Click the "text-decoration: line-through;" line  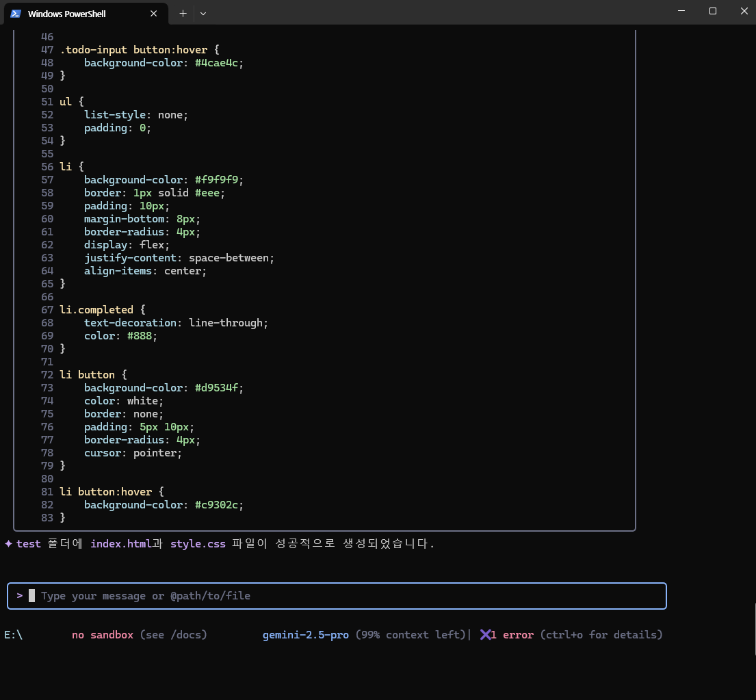coord(176,322)
